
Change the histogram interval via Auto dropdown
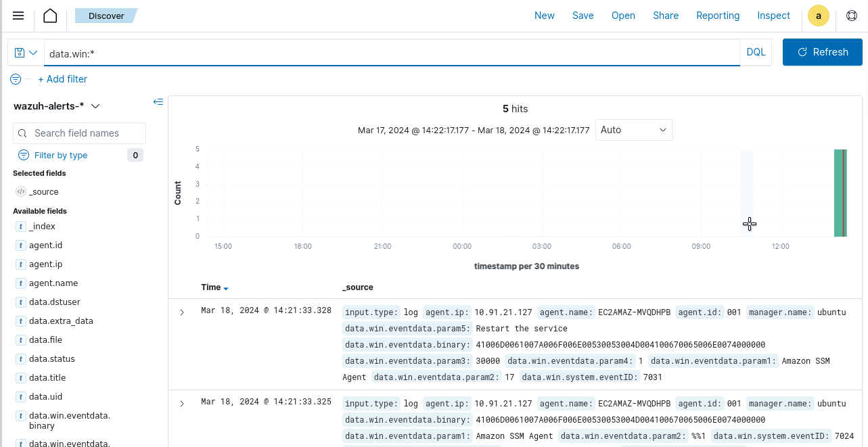pos(633,130)
